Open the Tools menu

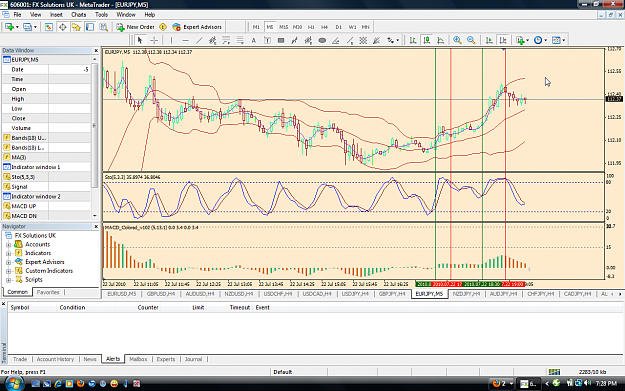click(101, 15)
